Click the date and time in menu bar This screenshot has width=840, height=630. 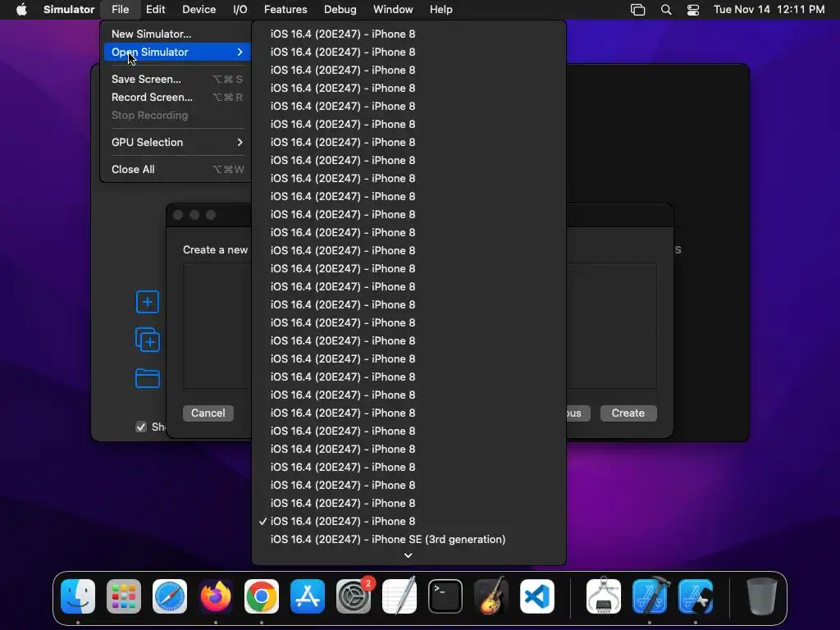coord(769,10)
